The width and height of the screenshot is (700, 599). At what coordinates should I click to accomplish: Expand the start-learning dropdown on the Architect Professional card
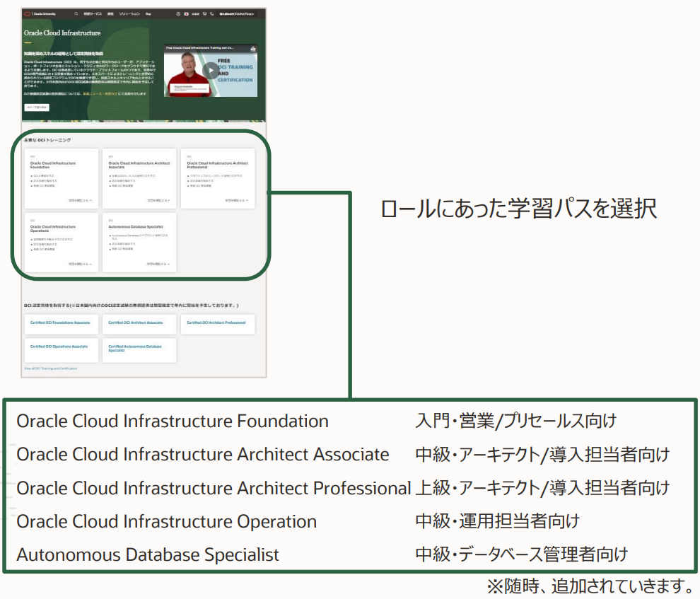point(236,200)
